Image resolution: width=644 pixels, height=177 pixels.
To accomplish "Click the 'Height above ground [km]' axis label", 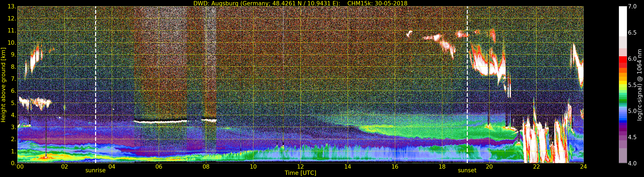I will click(x=3, y=85).
